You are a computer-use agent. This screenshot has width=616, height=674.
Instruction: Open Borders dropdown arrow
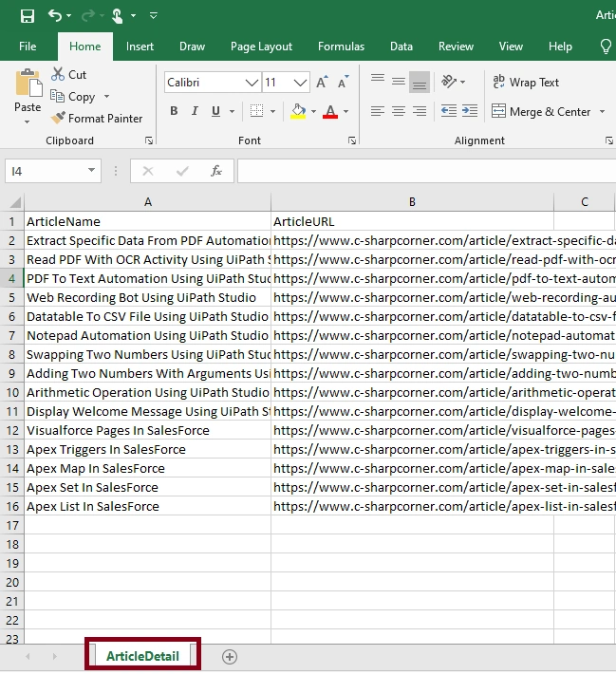point(272,111)
